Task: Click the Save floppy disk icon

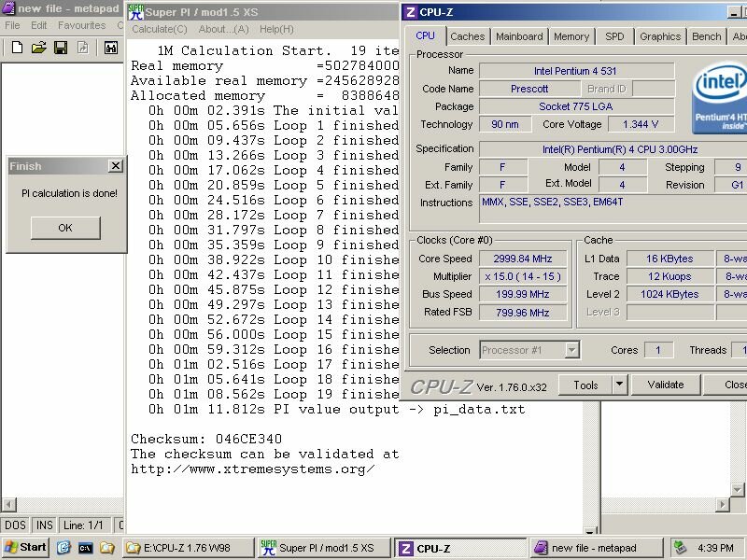Action: [x=61, y=48]
